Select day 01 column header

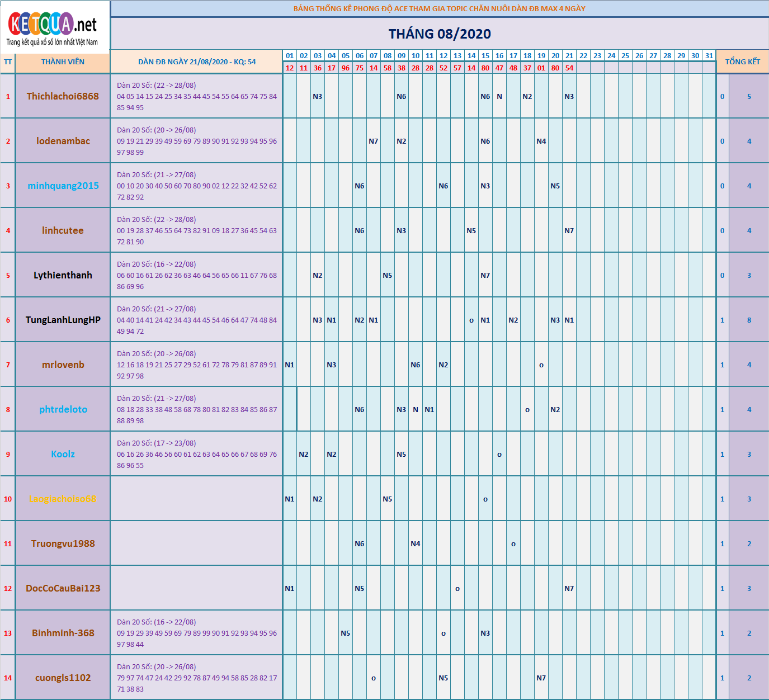[x=290, y=55]
